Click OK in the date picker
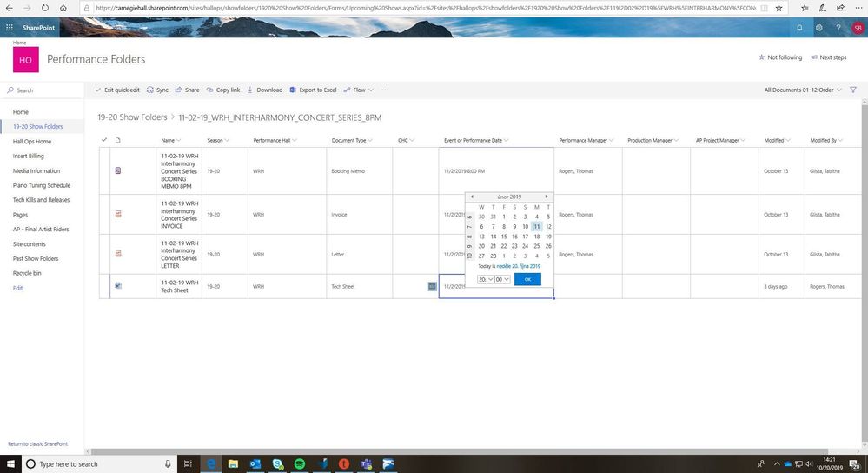 coord(527,279)
